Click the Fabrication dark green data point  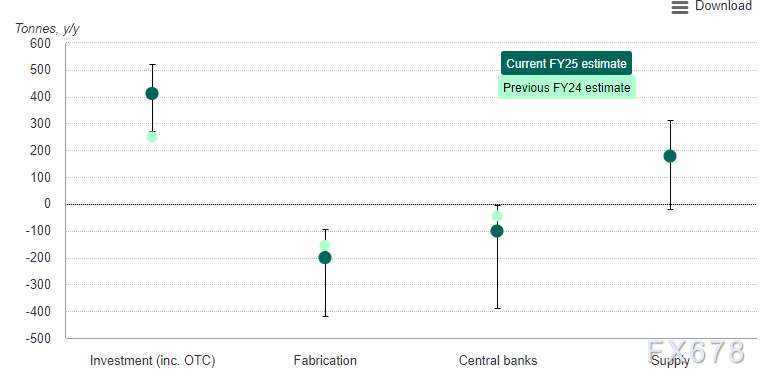click(325, 258)
